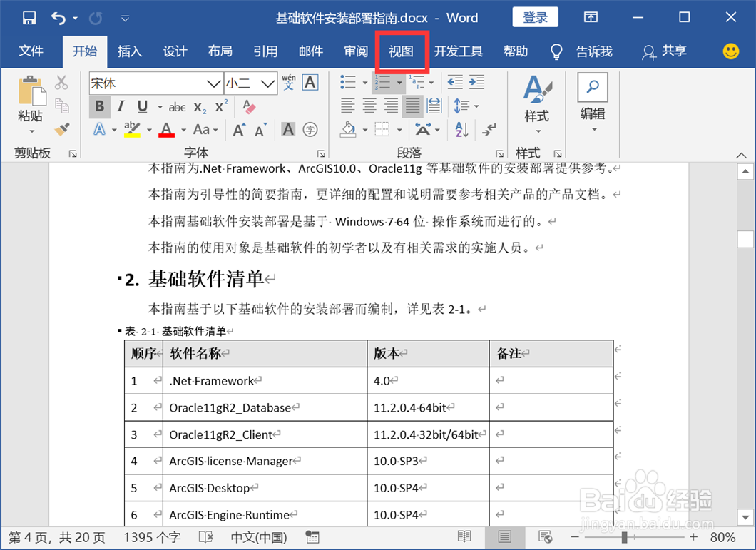Image resolution: width=756 pixels, height=550 pixels.
Task: Open the Paste options dropdown arrow
Action: (32, 131)
